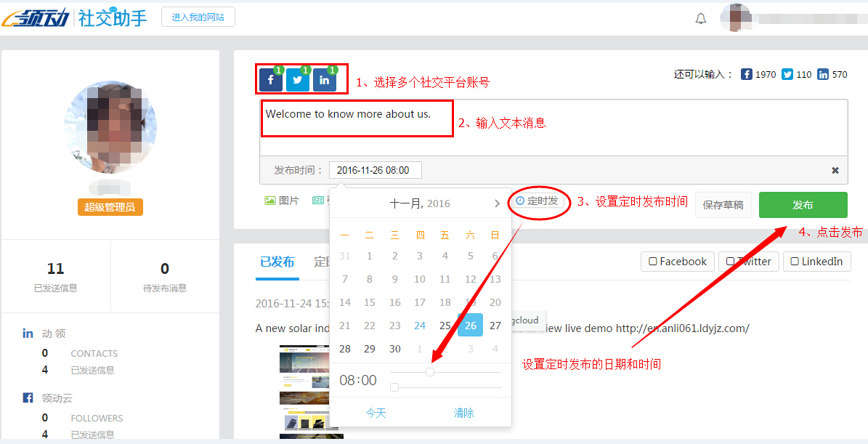The height and width of the screenshot is (444, 868).
Task: Open the notification bell
Action: (700, 19)
